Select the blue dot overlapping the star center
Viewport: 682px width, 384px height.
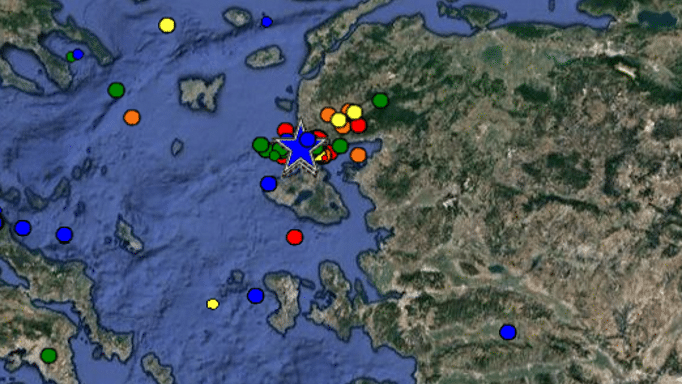coord(308,139)
